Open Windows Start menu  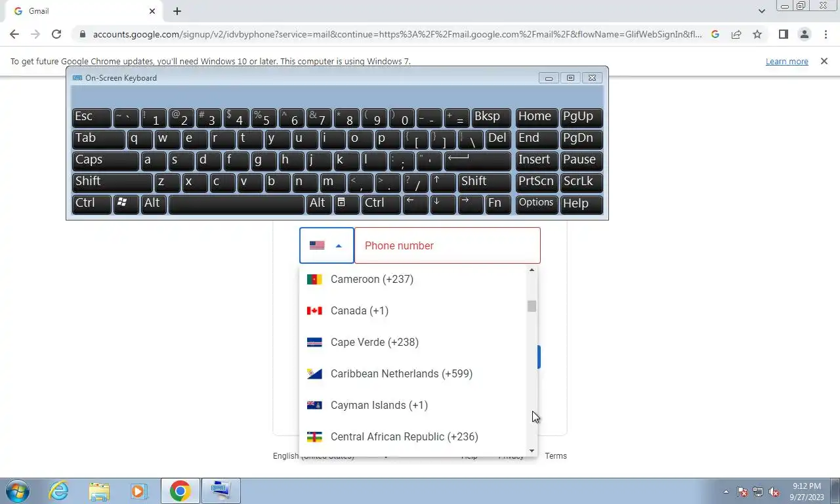[x=18, y=491]
